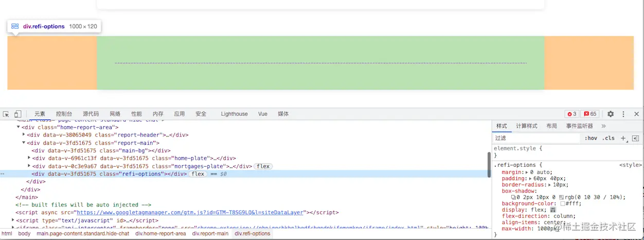Screen dimensions: 644x240
Task: Click main.page-content breadcrumb
Action: pyautogui.click(x=83, y=234)
